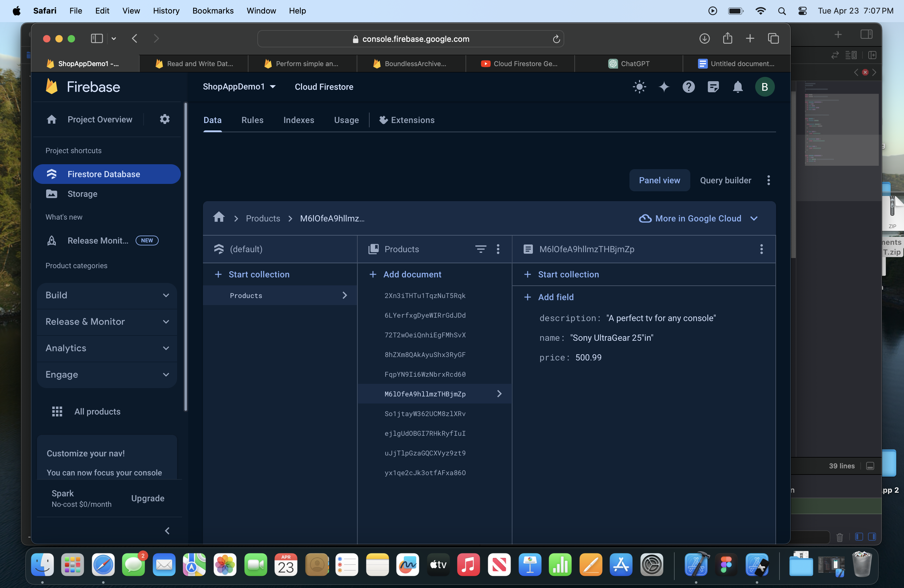Screen dimensions: 904x588
Task: Open Release Monitoring in sidebar
Action: pos(97,240)
